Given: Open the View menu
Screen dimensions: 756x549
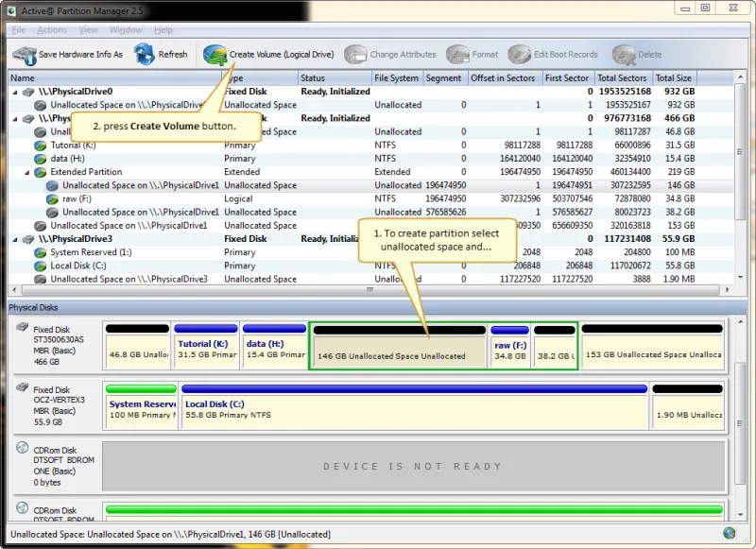Looking at the screenshot, I should [88, 30].
